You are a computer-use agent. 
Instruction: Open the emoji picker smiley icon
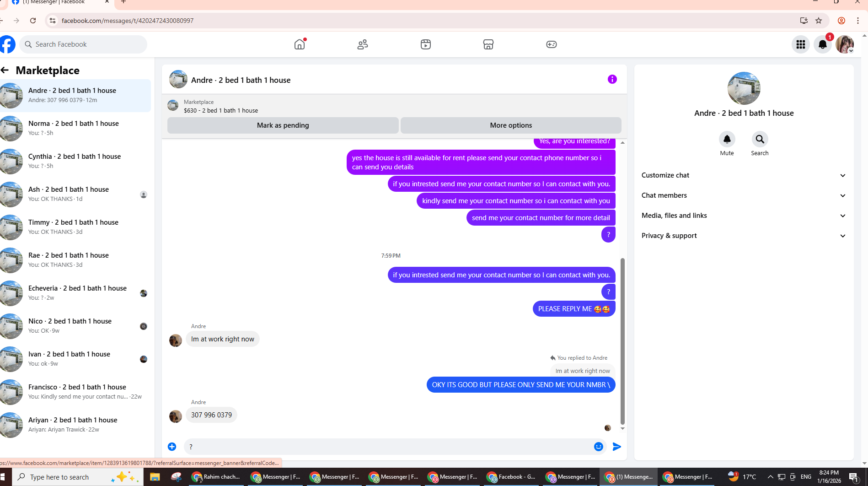(x=599, y=447)
